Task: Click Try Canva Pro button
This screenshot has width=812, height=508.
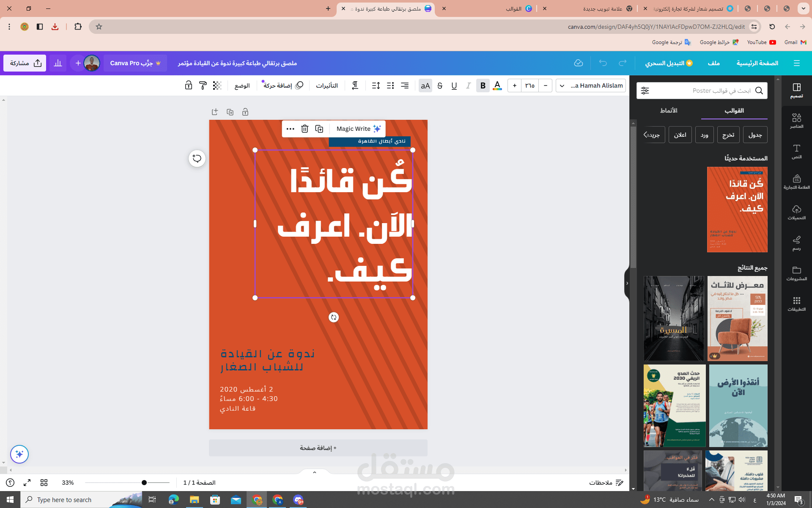Action: click(135, 63)
